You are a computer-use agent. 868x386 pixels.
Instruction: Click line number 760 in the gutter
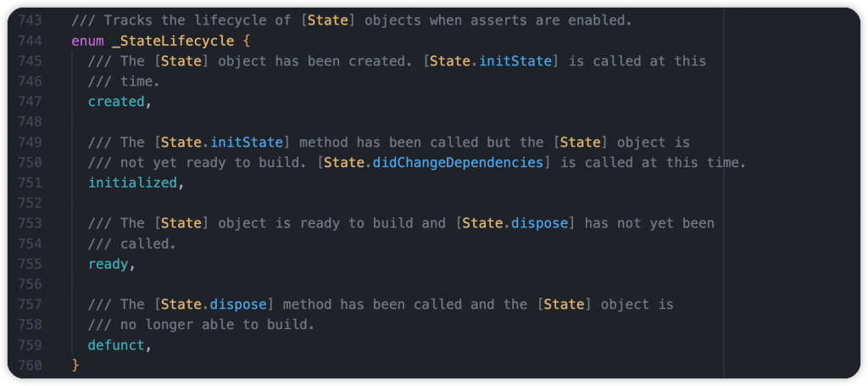(x=30, y=366)
